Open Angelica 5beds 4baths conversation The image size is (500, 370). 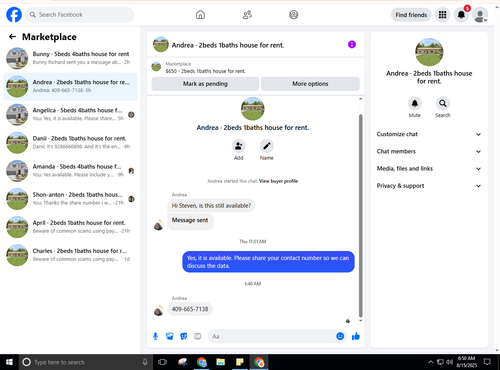[70, 114]
